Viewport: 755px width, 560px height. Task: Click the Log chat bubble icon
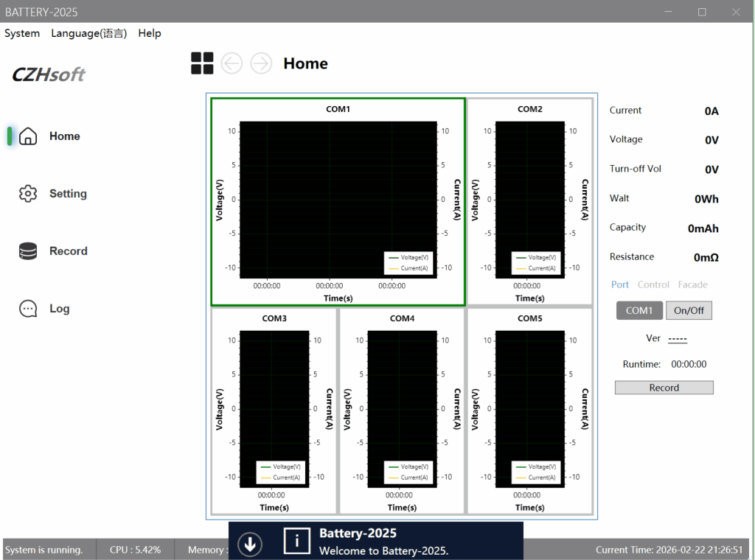pyautogui.click(x=28, y=309)
